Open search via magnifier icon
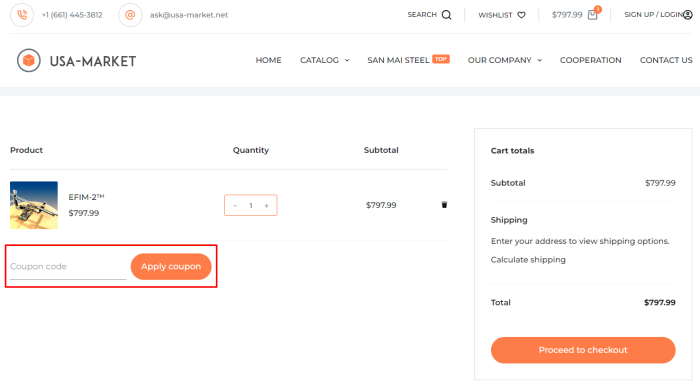 click(446, 15)
